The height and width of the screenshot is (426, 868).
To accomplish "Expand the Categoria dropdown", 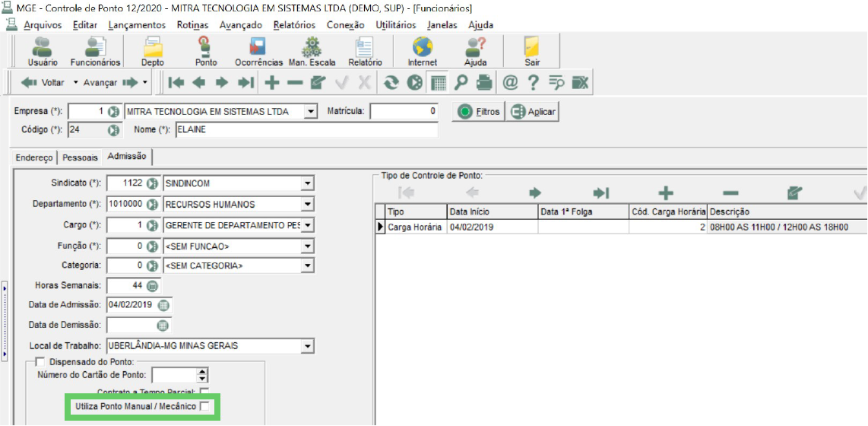I will [x=309, y=266].
